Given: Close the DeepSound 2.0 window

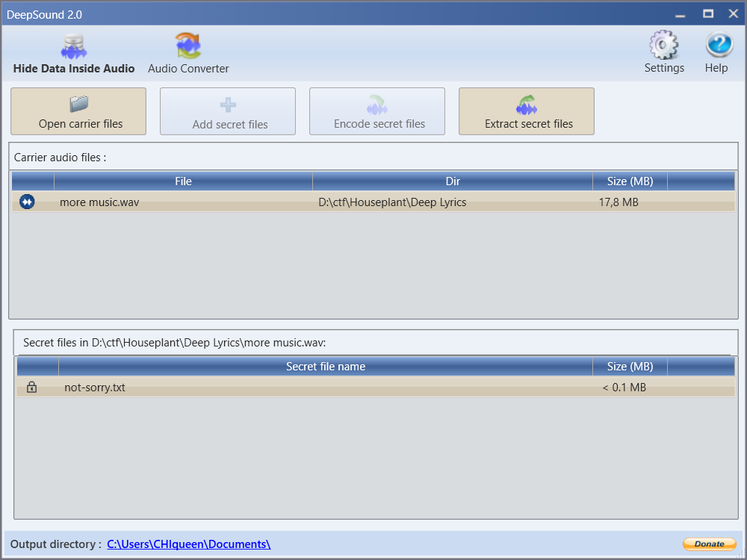Looking at the screenshot, I should (x=734, y=13).
